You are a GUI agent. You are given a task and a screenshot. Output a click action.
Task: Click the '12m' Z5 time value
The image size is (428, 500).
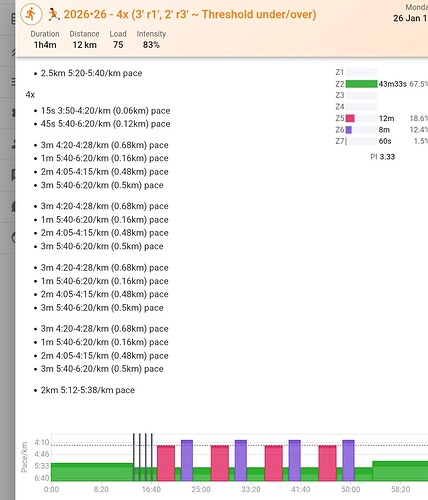[x=386, y=118]
